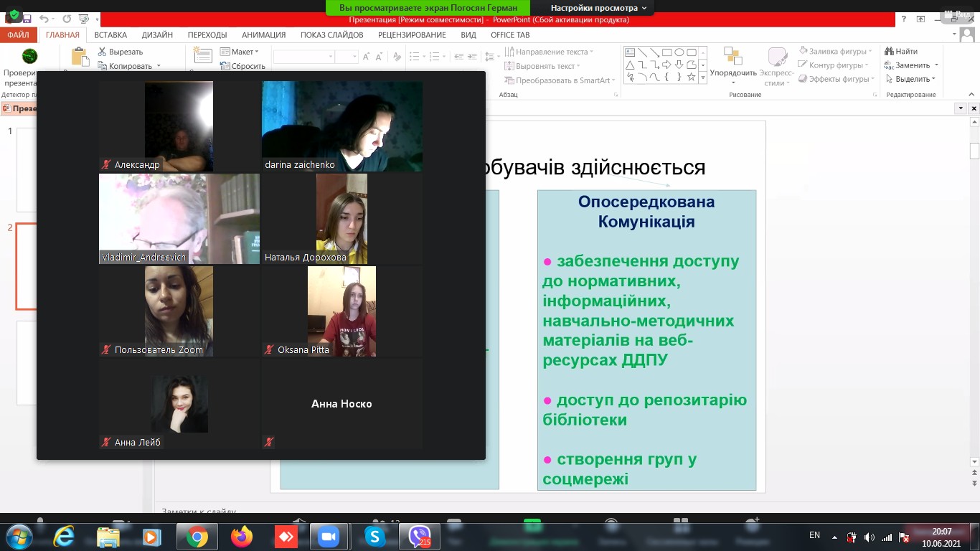Open Shape Fill (Заливка фигуры) dropdown
This screenshot has width=980, height=551.
(835, 51)
